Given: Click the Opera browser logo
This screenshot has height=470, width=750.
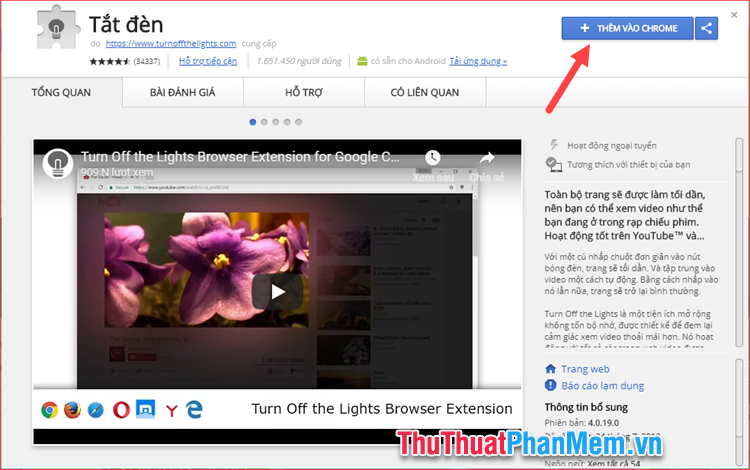Looking at the screenshot, I should point(121,410).
